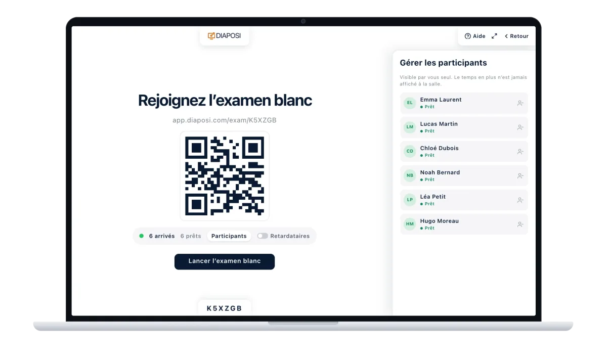Click the remove user icon for Lucas Martin
This screenshot has height=364, width=607.
[520, 127]
